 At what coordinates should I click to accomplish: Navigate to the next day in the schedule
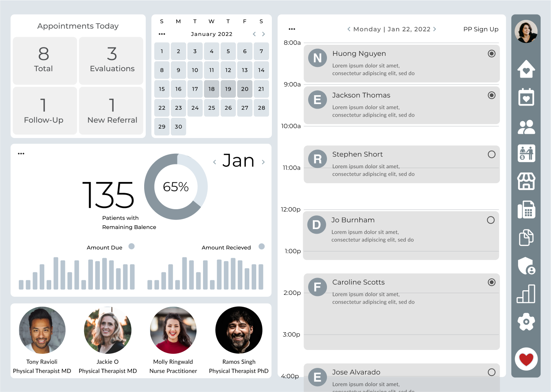pyautogui.click(x=435, y=29)
